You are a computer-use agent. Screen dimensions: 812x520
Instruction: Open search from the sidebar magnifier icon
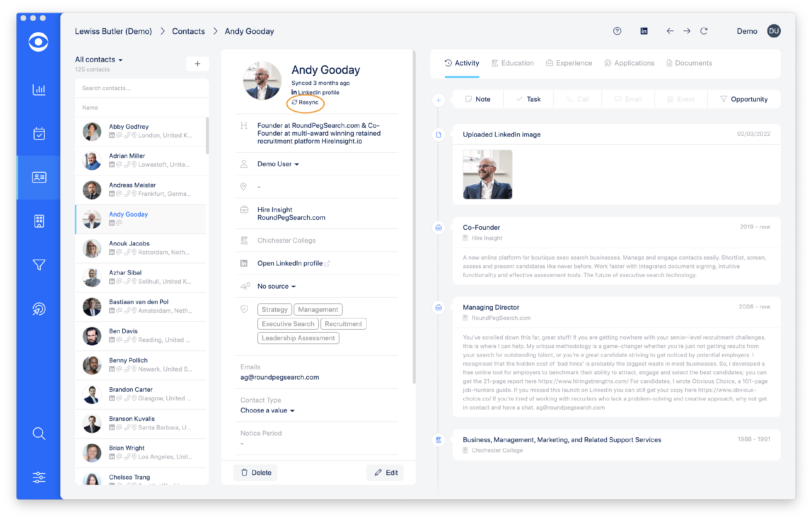39,434
